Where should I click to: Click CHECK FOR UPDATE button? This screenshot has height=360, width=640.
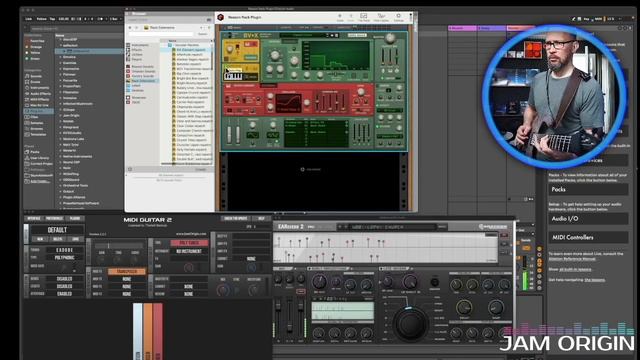(236, 219)
